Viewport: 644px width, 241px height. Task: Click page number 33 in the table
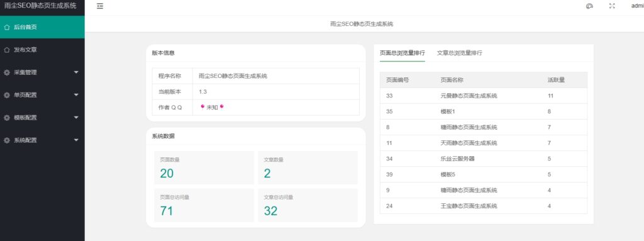[x=389, y=96]
